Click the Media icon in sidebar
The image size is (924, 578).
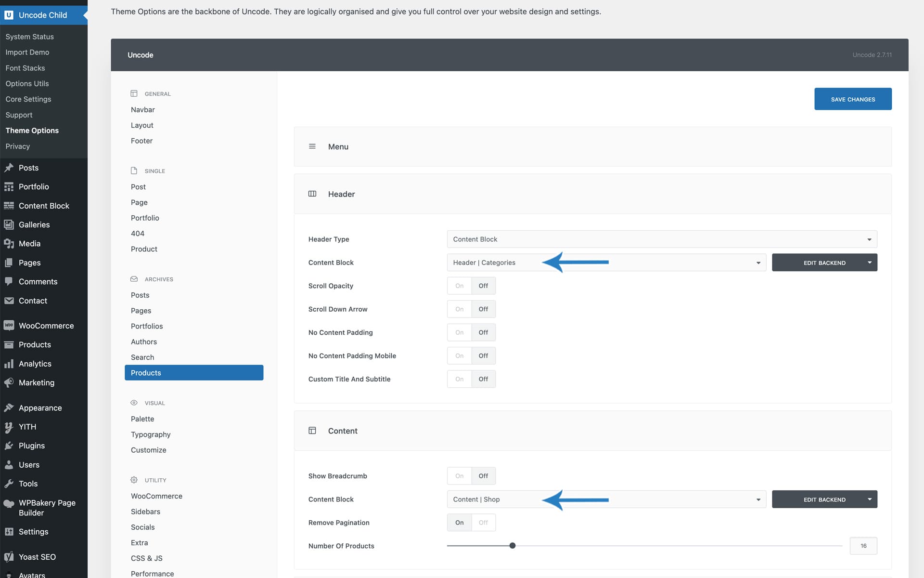click(9, 244)
